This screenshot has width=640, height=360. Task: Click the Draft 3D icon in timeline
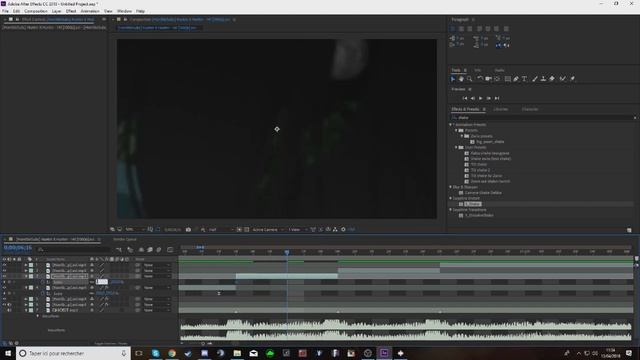pos(130,249)
